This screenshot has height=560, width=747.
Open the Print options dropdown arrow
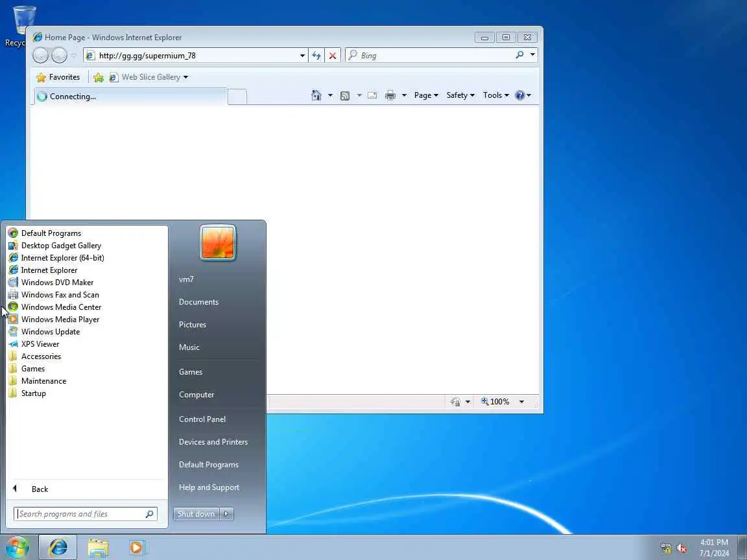[x=404, y=95]
